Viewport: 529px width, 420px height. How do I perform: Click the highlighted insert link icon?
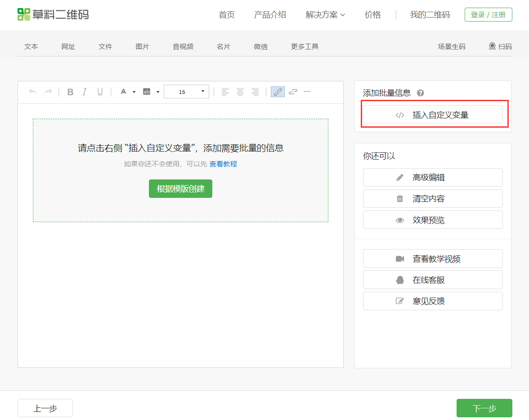[278, 92]
